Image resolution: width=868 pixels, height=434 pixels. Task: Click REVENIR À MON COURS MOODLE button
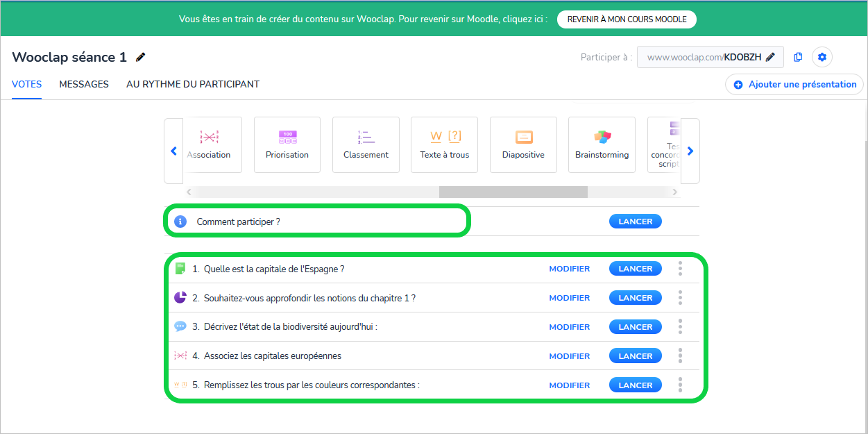627,19
